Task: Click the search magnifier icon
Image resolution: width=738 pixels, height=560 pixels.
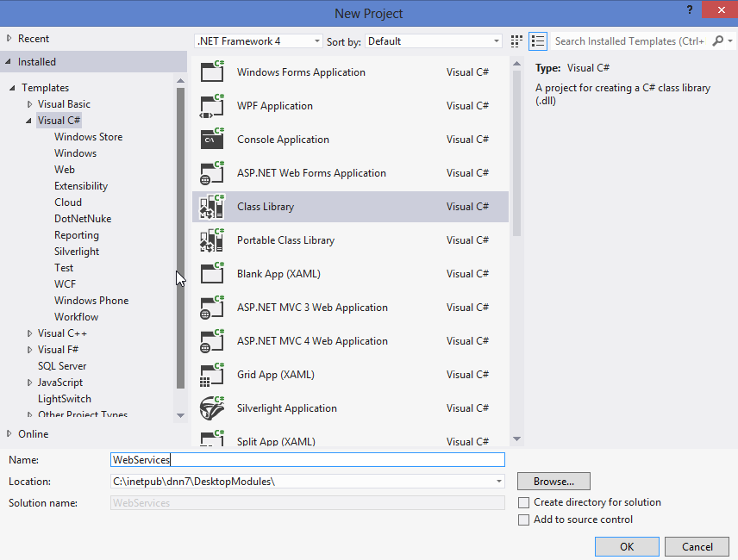Action: tap(718, 40)
